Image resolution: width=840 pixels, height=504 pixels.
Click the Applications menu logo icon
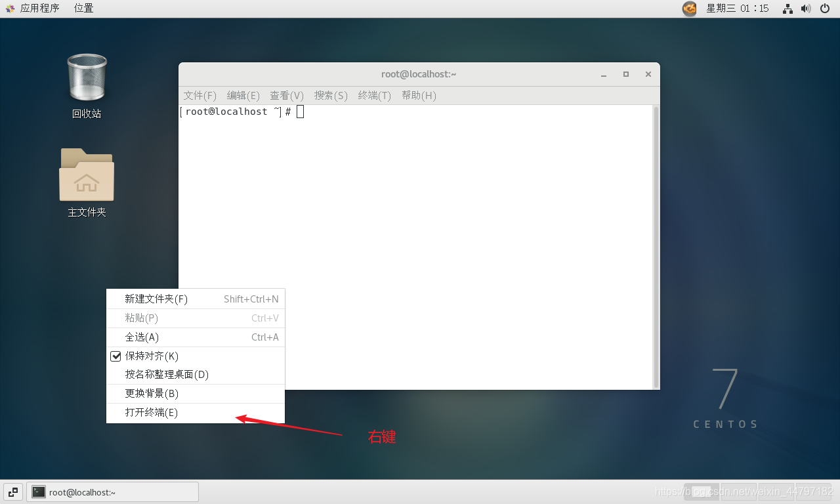10,9
